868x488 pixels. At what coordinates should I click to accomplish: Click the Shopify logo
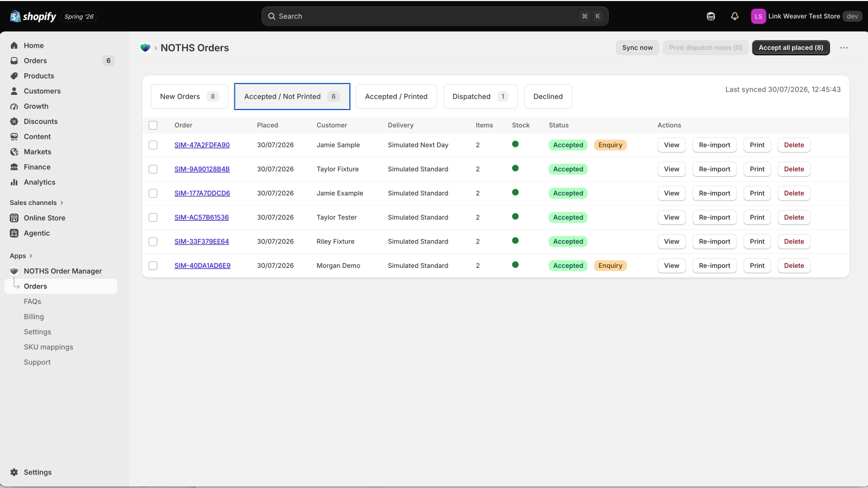(x=33, y=16)
